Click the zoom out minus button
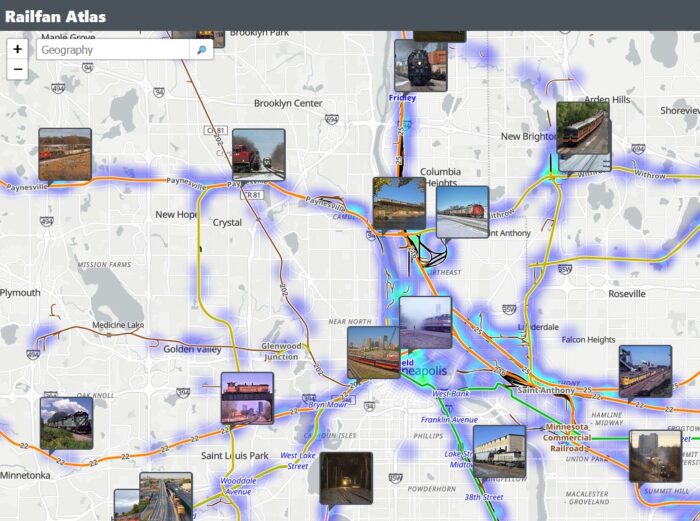This screenshot has height=521, width=700. tap(18, 69)
